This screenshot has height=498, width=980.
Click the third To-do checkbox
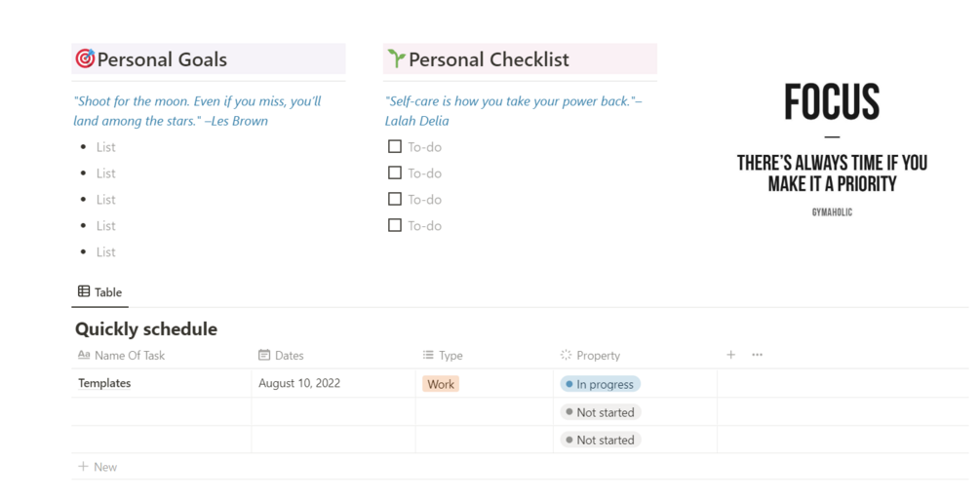point(395,199)
